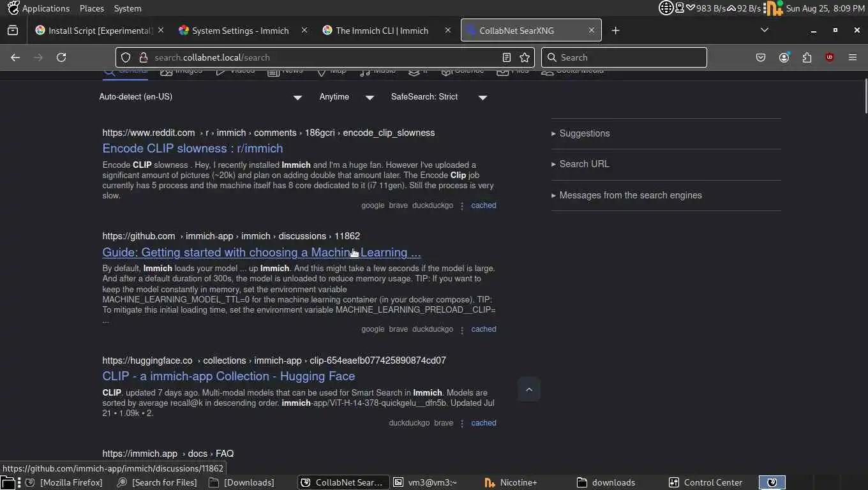The image size is (868, 490).
Task: Go back to the previous page
Action: [15, 57]
